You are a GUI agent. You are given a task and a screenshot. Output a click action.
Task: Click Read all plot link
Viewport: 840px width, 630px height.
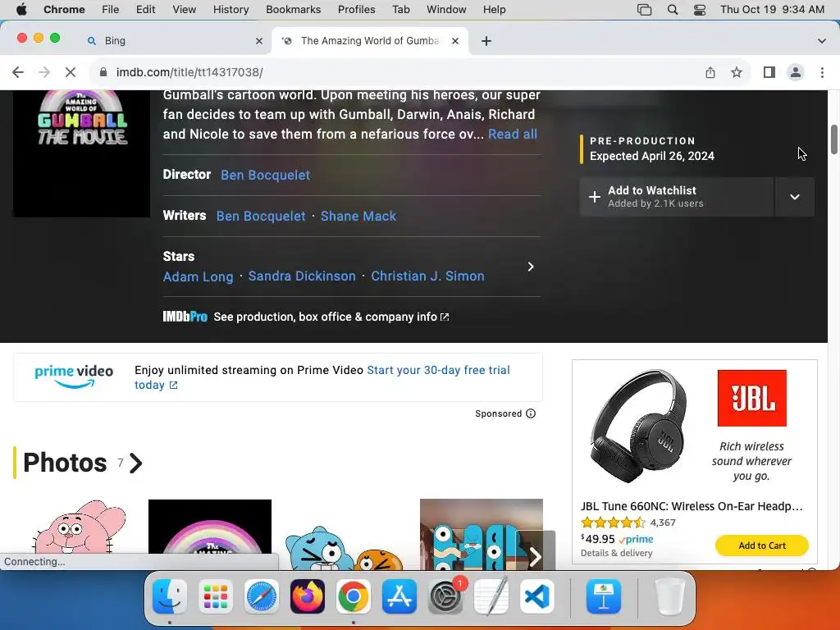coord(513,135)
